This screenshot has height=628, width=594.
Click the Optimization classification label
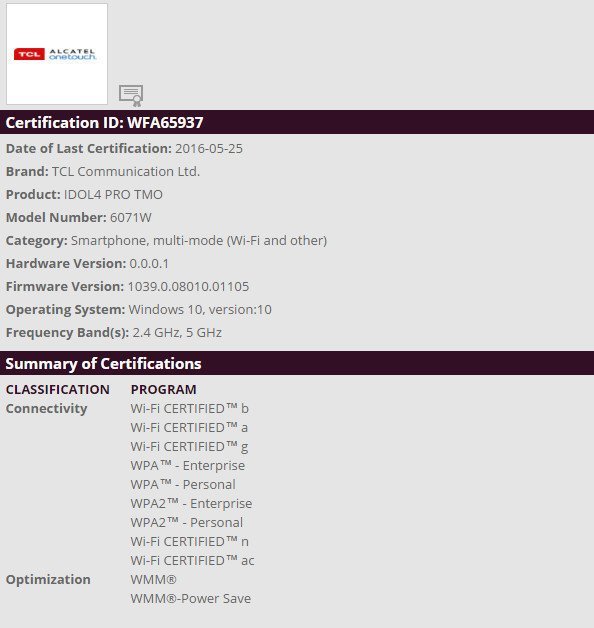(x=48, y=580)
